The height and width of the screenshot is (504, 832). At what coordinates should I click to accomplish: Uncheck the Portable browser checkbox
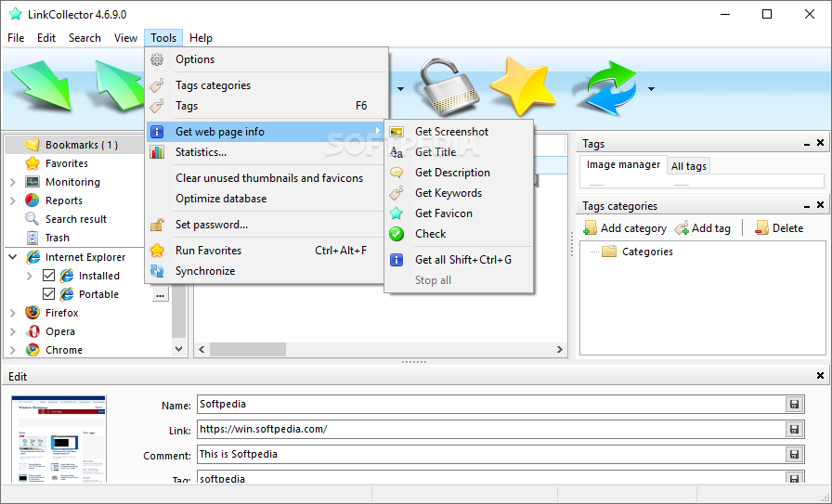[48, 294]
